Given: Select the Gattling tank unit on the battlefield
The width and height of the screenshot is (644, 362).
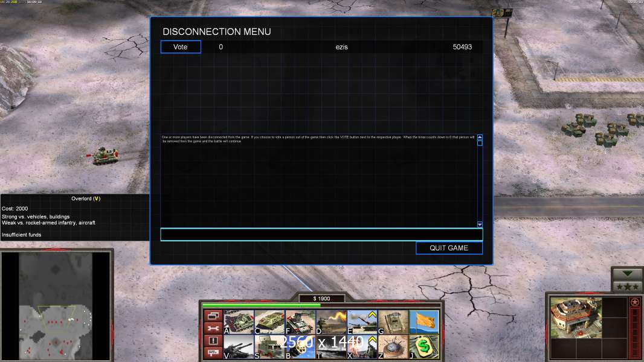Looking at the screenshot, I should pyautogui.click(x=105, y=156).
